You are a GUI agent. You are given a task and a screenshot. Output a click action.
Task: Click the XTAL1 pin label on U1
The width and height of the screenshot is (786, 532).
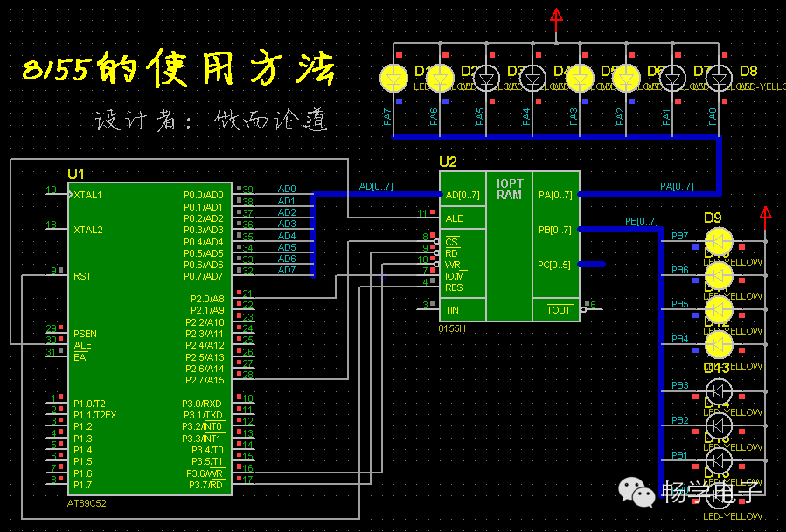coord(87,195)
